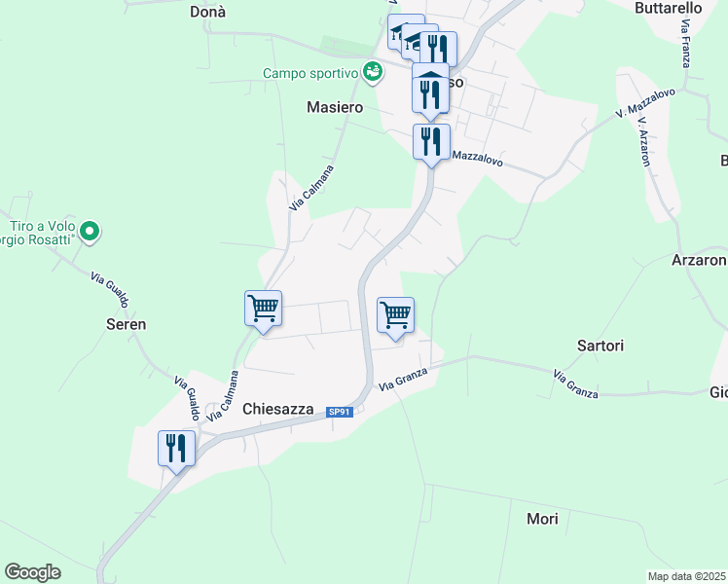
Task: Select the shopping cart marker on Via Calmana
Action: 263,311
